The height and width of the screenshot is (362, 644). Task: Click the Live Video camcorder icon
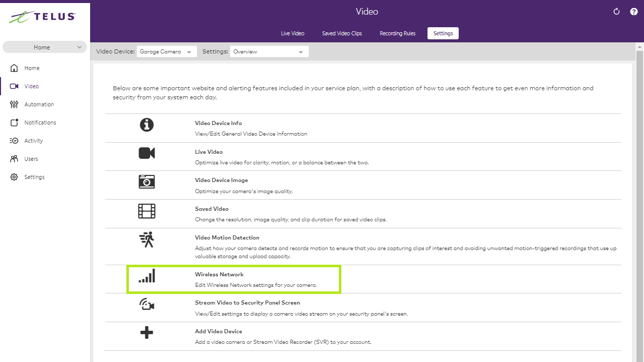pos(147,153)
